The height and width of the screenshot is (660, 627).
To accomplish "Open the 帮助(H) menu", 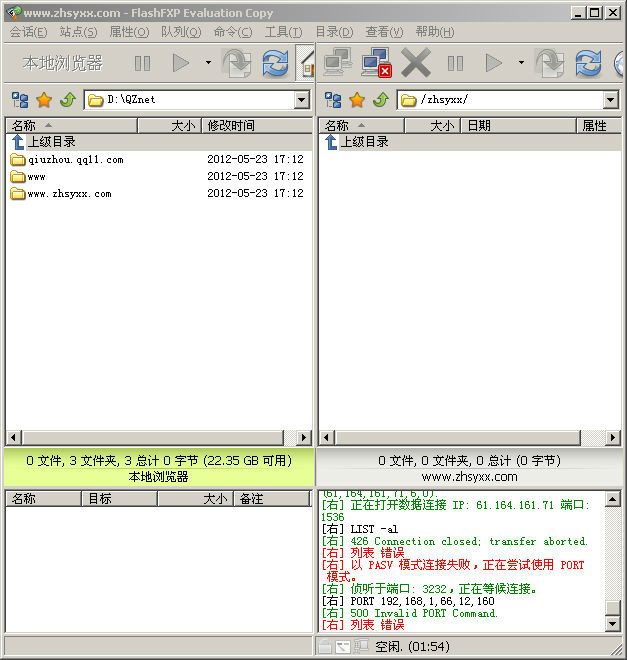I will pos(435,32).
